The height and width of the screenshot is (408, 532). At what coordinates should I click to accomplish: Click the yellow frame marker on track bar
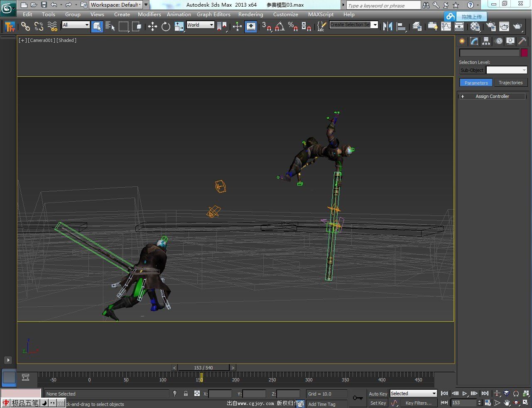201,377
